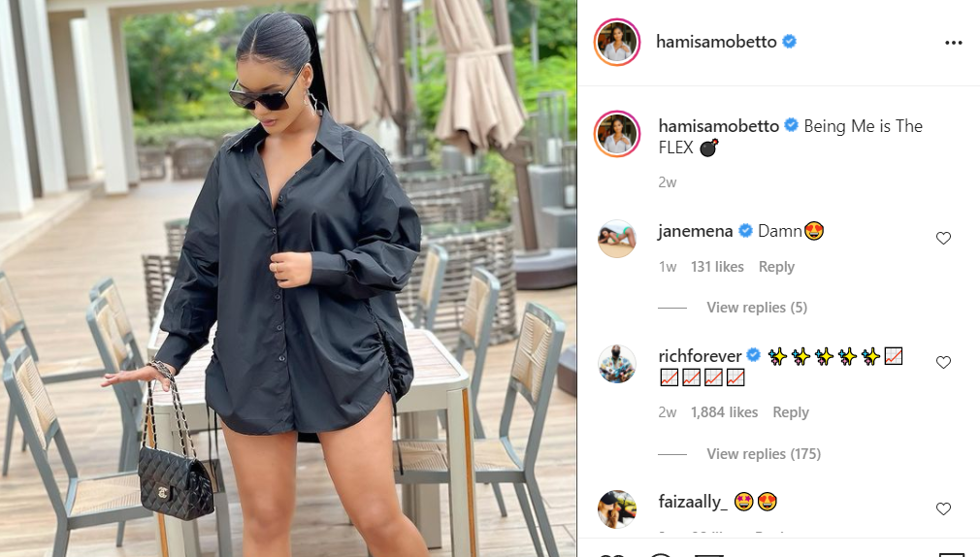Open faizaally_'s profile picture
The height and width of the screenshot is (557, 980).
pyautogui.click(x=617, y=508)
